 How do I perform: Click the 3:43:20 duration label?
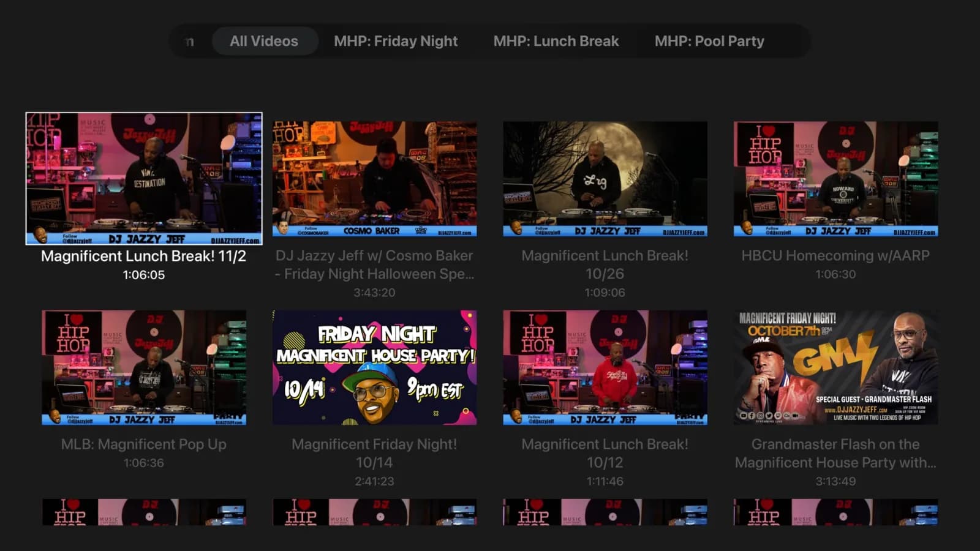(x=374, y=293)
